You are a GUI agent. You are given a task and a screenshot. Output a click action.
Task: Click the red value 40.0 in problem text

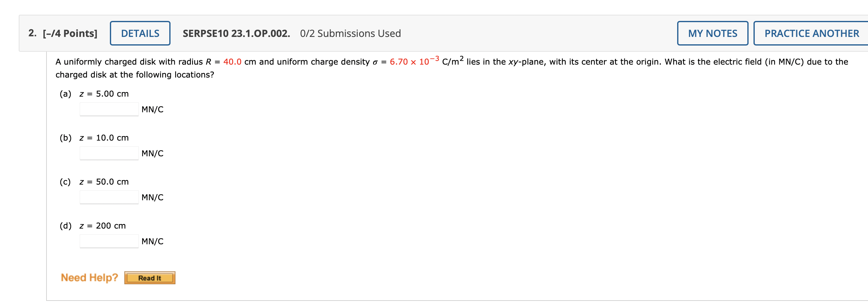pyautogui.click(x=233, y=62)
